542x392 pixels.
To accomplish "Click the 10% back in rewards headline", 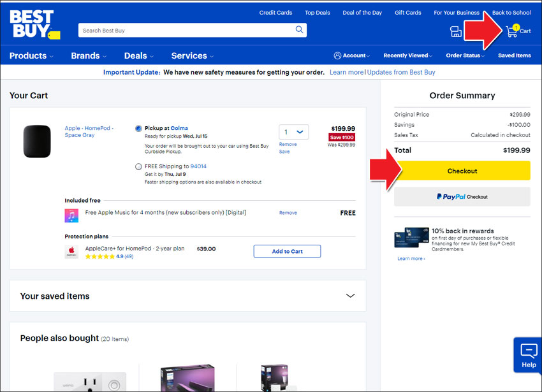I will [462, 231].
